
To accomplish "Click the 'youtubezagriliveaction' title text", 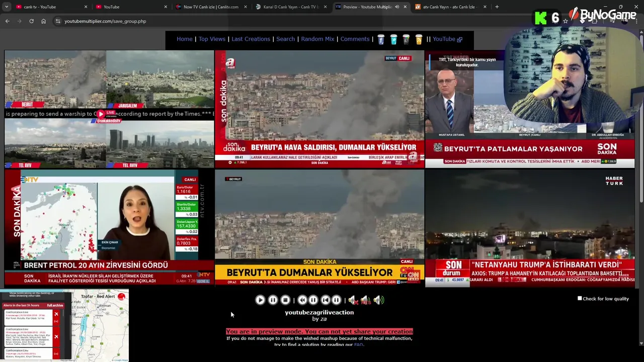I will point(319,312).
